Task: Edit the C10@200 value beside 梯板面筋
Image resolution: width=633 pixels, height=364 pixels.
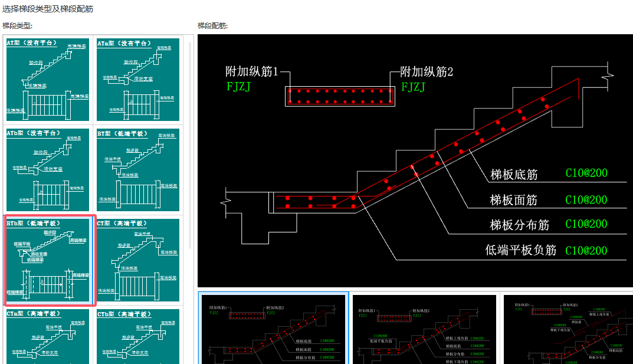Action: coord(586,200)
